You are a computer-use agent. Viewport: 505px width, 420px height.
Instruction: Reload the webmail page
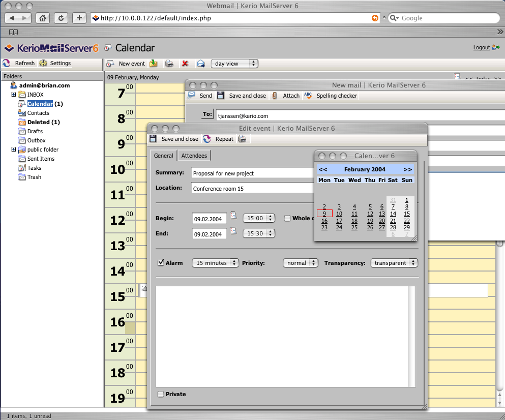pyautogui.click(x=61, y=18)
